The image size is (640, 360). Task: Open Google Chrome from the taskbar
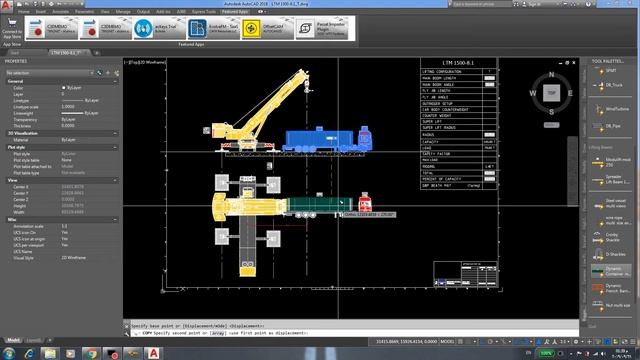pyautogui.click(x=91, y=353)
